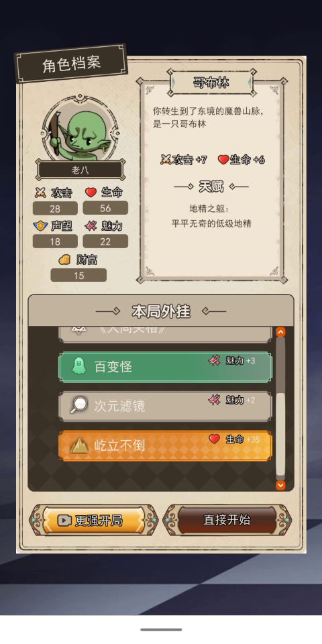Select the 百变怪 cheat entry
Viewport: 322px width, 644px height.
tap(165, 367)
